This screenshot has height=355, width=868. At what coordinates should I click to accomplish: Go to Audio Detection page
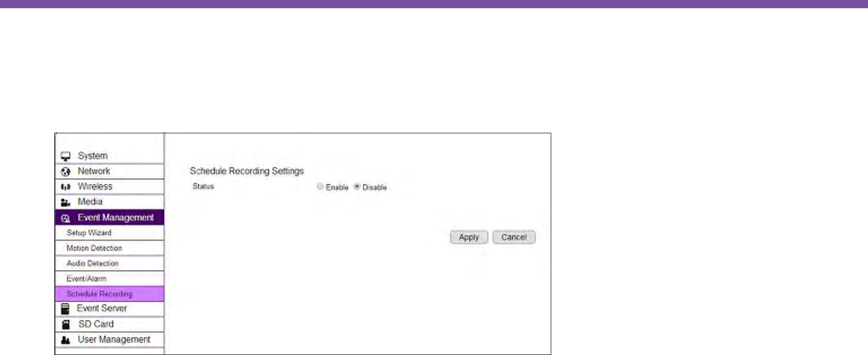(110, 263)
